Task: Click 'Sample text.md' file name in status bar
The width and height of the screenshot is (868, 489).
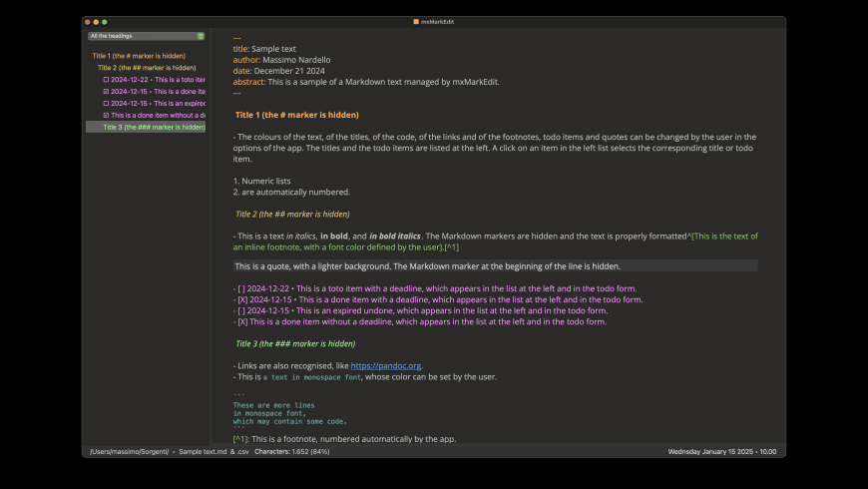Action: click(203, 452)
